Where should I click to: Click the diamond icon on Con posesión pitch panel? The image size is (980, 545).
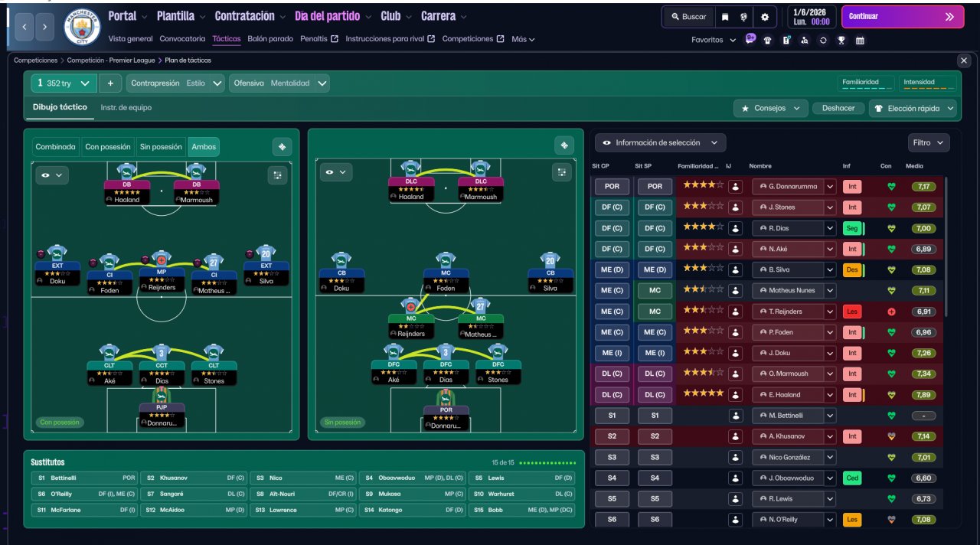282,147
